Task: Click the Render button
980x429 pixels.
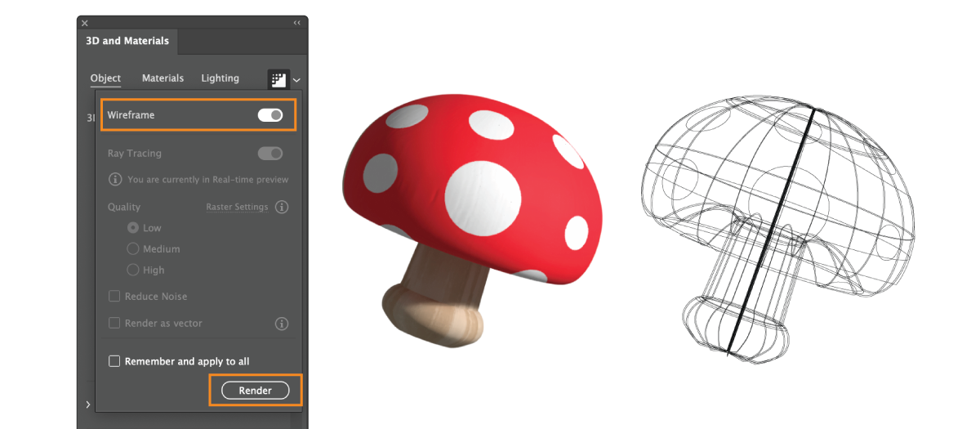Action: pyautogui.click(x=256, y=391)
